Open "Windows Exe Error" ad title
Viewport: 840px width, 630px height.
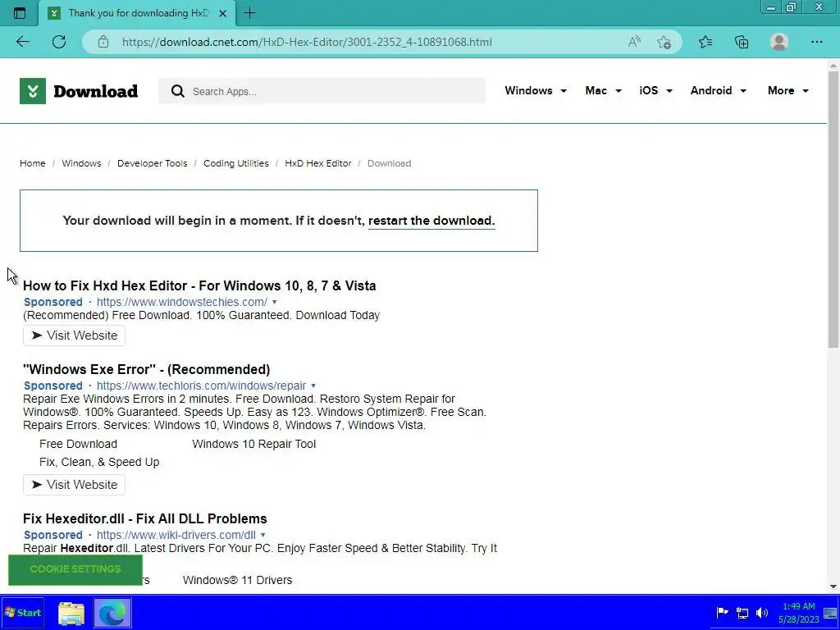(146, 369)
